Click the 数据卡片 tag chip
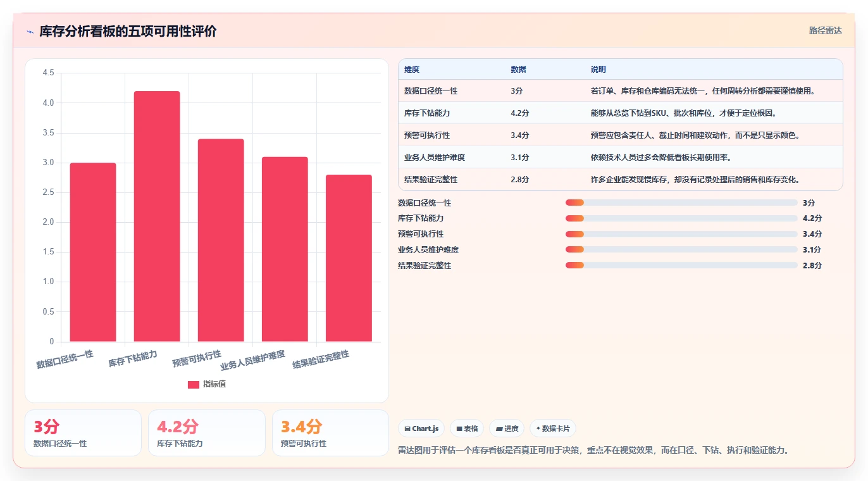The width and height of the screenshot is (868, 481). [553, 428]
